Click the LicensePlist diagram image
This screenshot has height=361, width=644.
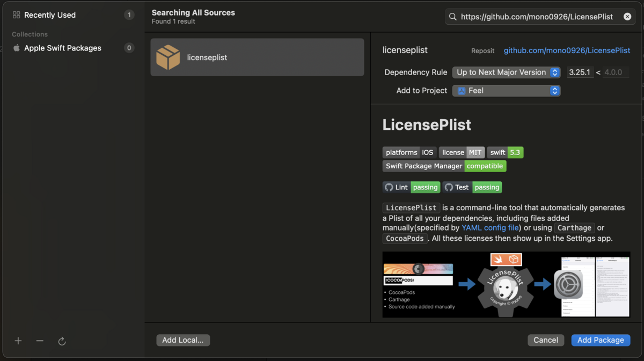[x=506, y=285]
